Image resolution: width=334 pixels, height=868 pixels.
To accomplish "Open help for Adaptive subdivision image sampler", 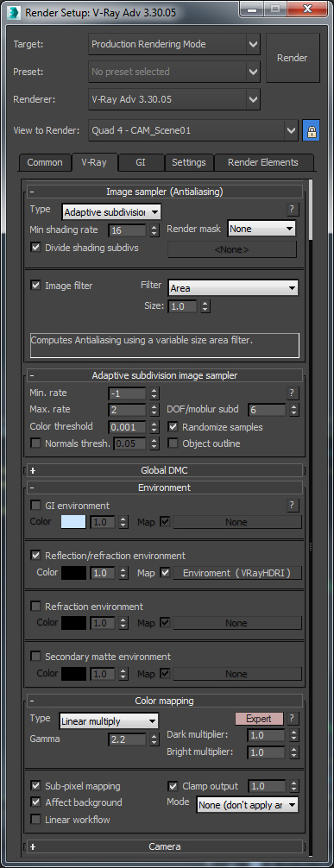I will click(x=293, y=393).
